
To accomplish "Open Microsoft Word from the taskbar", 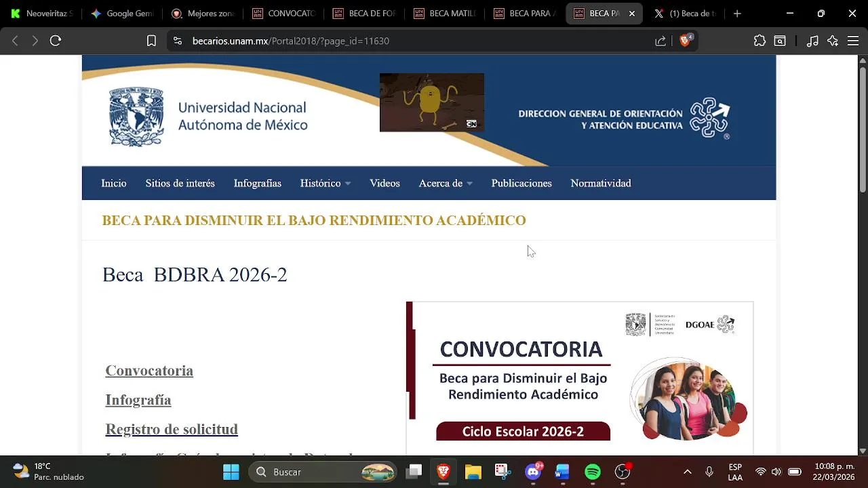I will point(562,472).
